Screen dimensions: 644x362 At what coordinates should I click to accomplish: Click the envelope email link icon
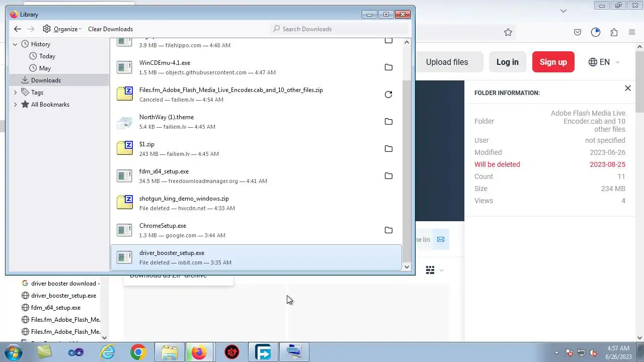441,239
